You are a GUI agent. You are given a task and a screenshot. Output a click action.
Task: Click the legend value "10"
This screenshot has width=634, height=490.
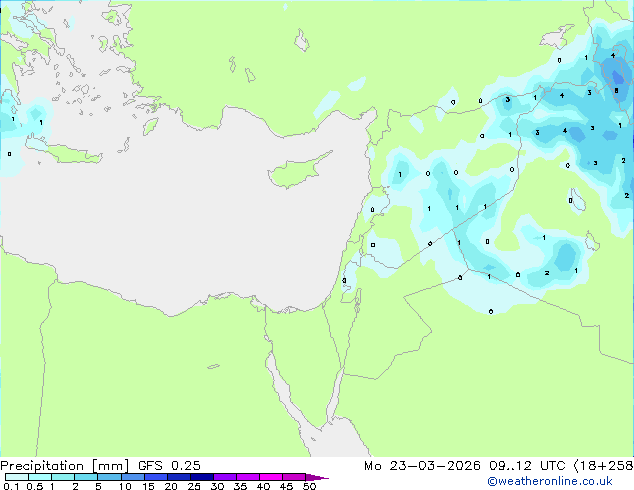pos(125,486)
